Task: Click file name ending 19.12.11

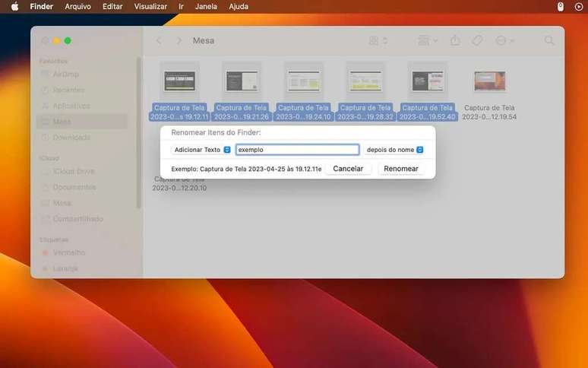Action: pos(179,113)
